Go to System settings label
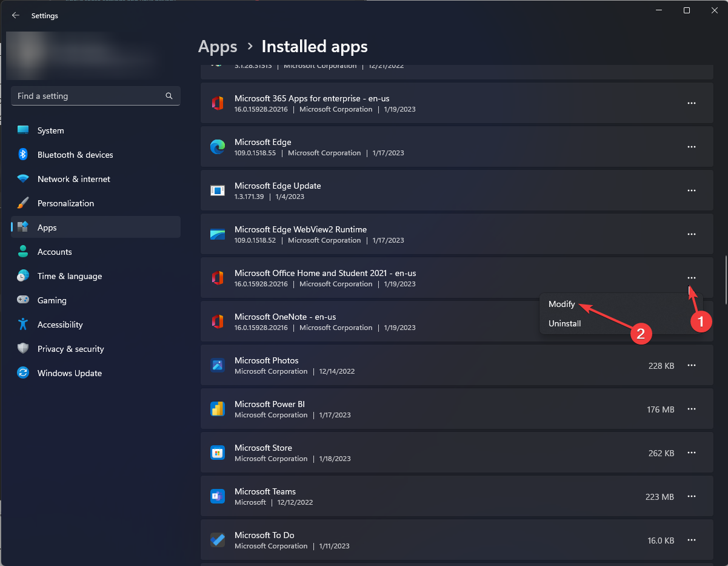This screenshot has width=728, height=566. tap(50, 130)
